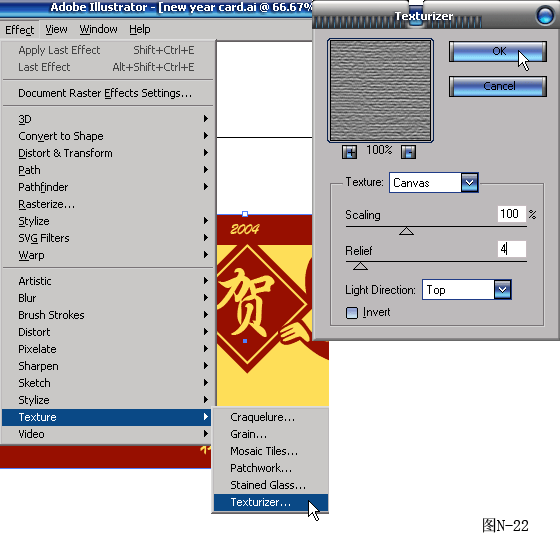Click the Scaling percent input field
This screenshot has height=560, width=560.
511,214
